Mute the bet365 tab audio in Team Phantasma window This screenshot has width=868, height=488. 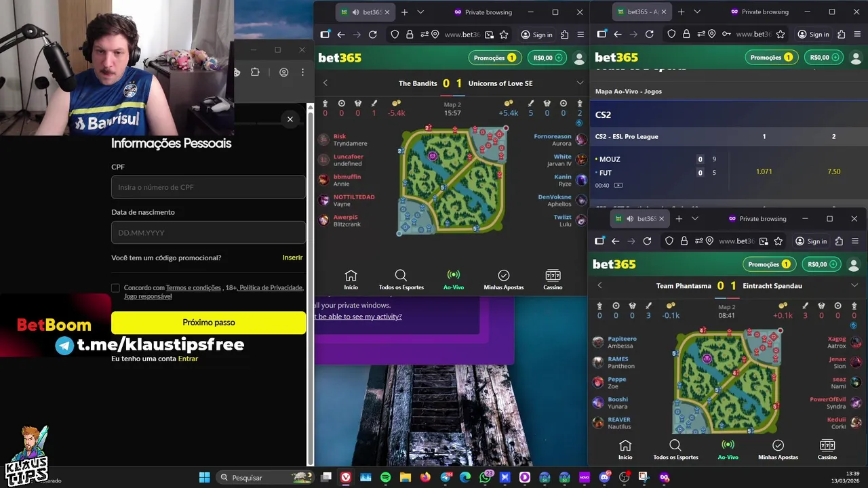tap(631, 219)
